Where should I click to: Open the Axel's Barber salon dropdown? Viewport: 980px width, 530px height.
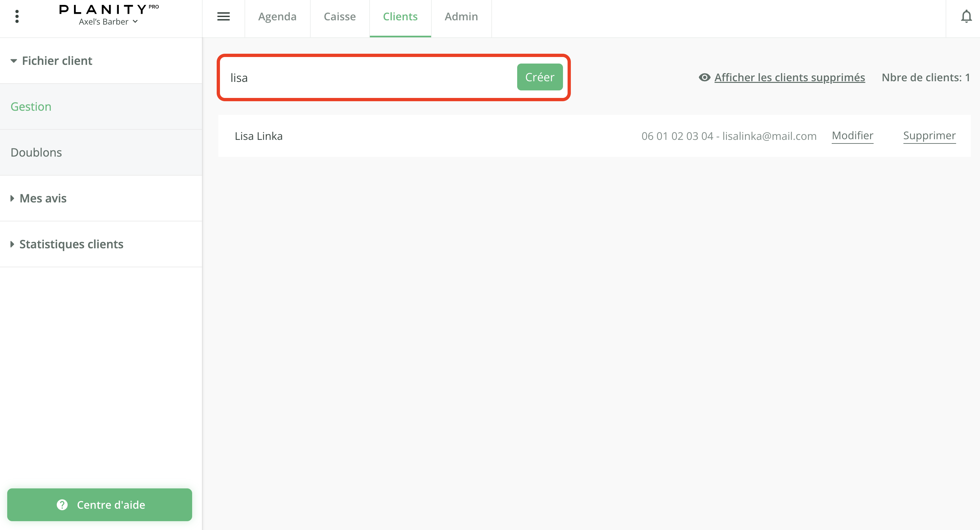point(108,22)
